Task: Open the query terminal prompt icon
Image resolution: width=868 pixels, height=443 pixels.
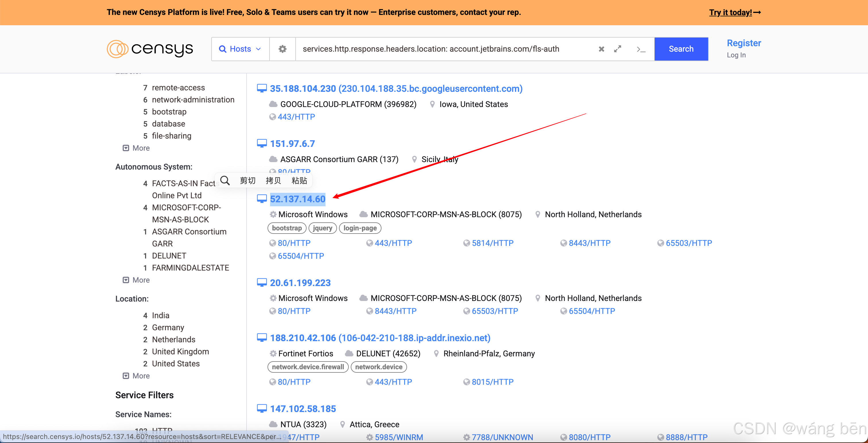Action: (x=641, y=50)
